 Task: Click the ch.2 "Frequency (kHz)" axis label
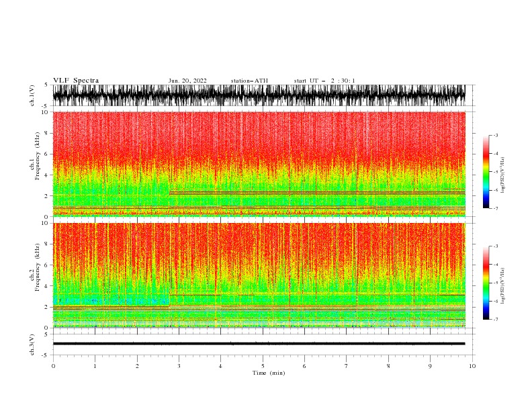coord(38,267)
